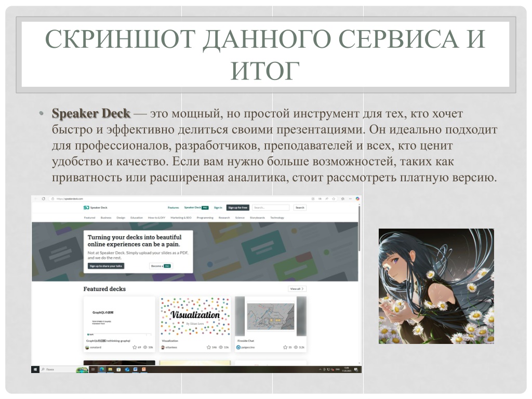Viewport: 532px width, 399px height.
Task: Click the Speaker Deck logo
Action: [96, 207]
